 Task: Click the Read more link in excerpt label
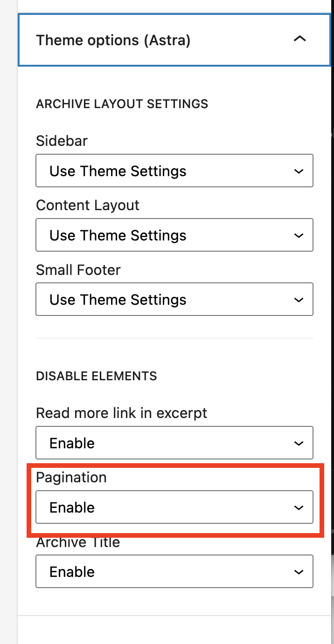coord(122,413)
